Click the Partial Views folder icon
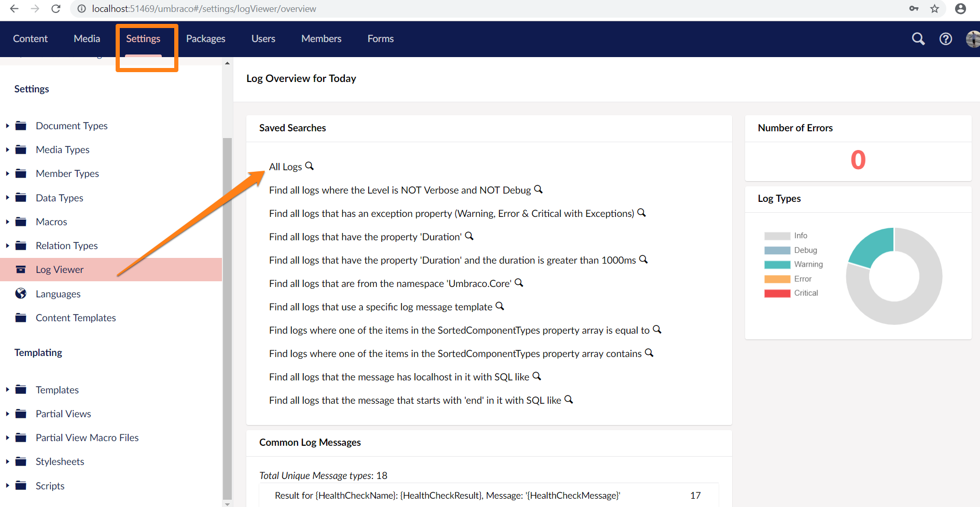 21,414
